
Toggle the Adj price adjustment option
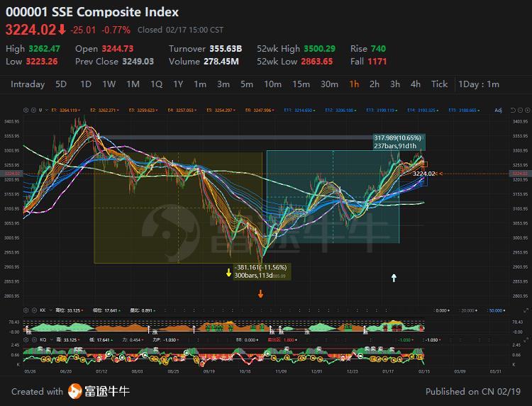498,110
